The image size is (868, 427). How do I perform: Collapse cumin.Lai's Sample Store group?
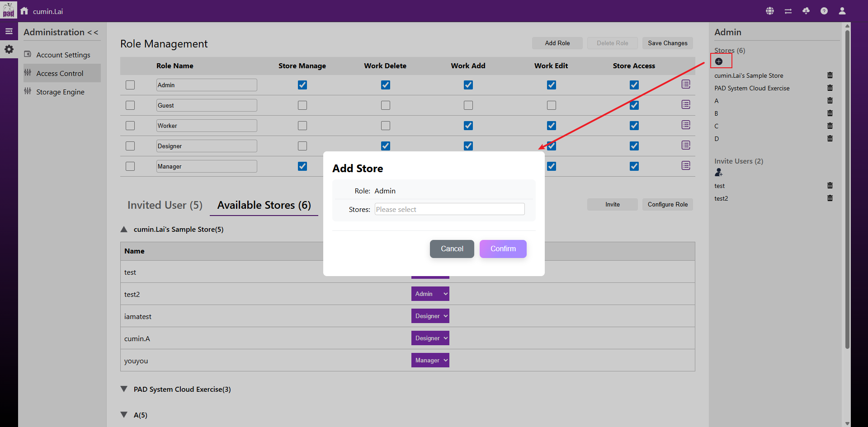tap(124, 230)
